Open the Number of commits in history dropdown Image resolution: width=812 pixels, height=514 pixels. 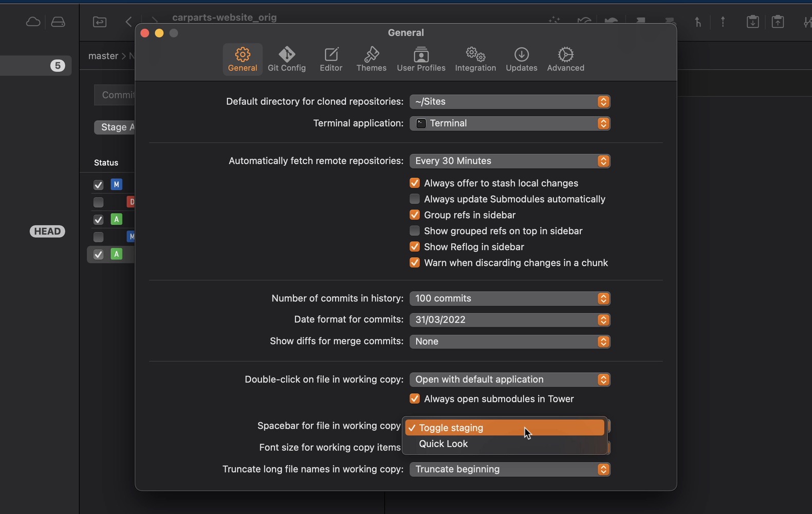[509, 299]
